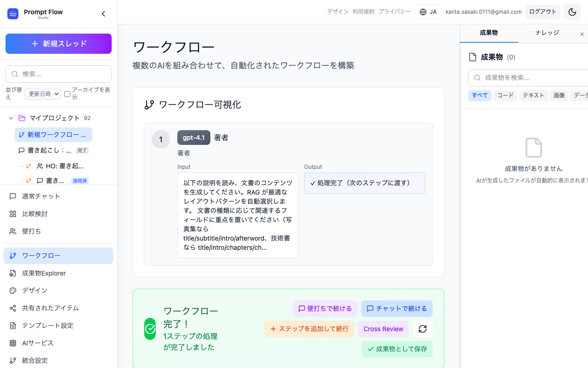The image size is (588, 368).
Task: Collapse the マイプロジェクト tree chevron
Action: click(x=11, y=118)
